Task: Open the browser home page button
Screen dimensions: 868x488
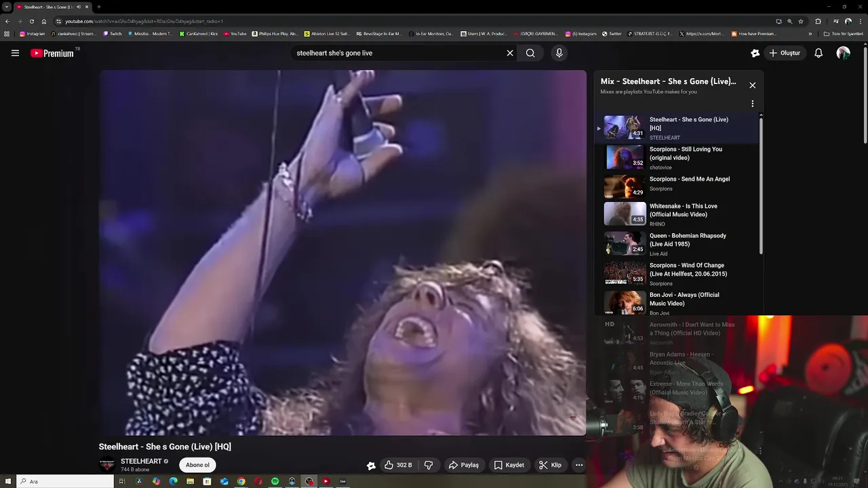Action: click(x=44, y=21)
